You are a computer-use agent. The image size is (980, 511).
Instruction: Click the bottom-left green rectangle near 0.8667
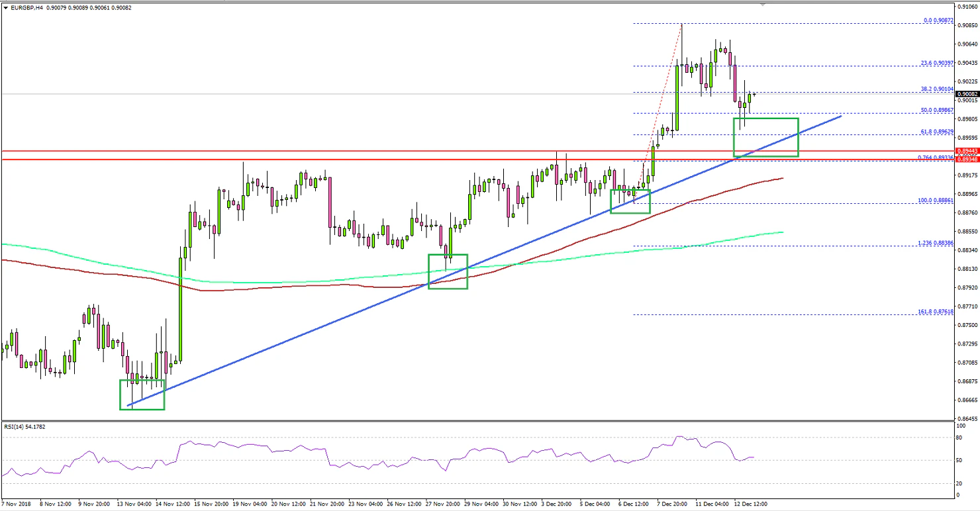click(142, 396)
